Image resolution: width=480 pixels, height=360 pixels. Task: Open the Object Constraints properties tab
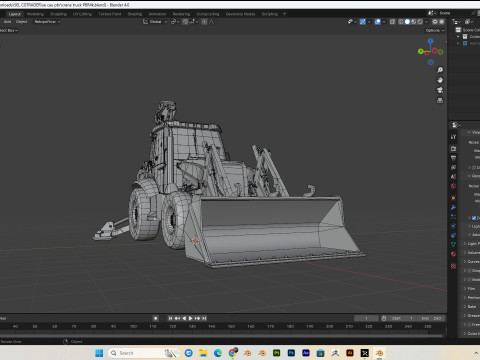point(453,235)
